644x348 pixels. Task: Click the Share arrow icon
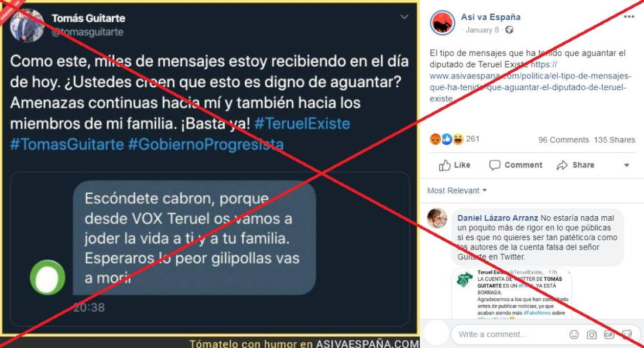pos(562,165)
